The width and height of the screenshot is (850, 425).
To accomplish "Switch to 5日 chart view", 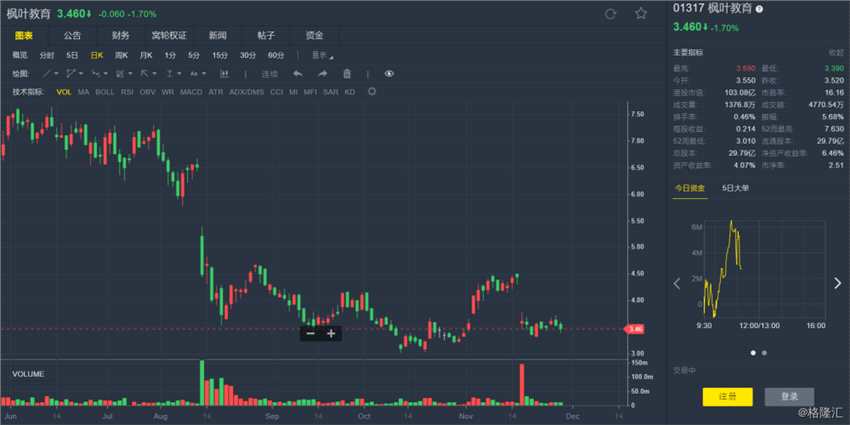I will point(72,55).
